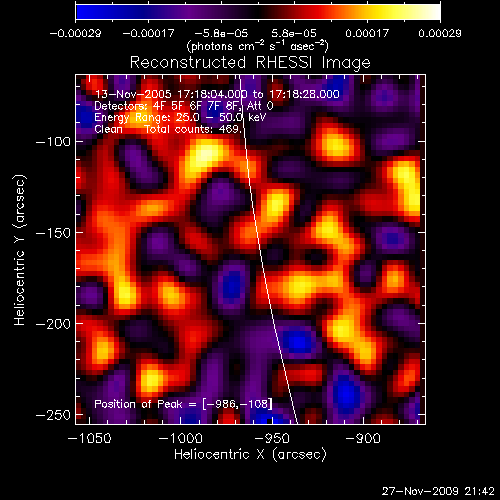
Task: Click the colorbar label '-0.00017'
Action: (148, 33)
